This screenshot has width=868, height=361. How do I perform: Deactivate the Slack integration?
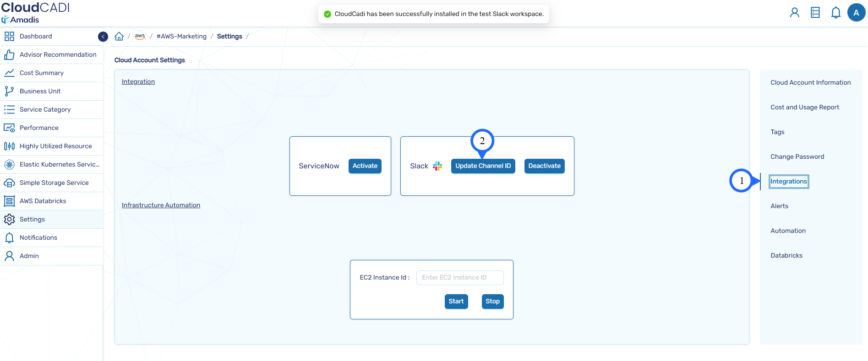point(544,166)
